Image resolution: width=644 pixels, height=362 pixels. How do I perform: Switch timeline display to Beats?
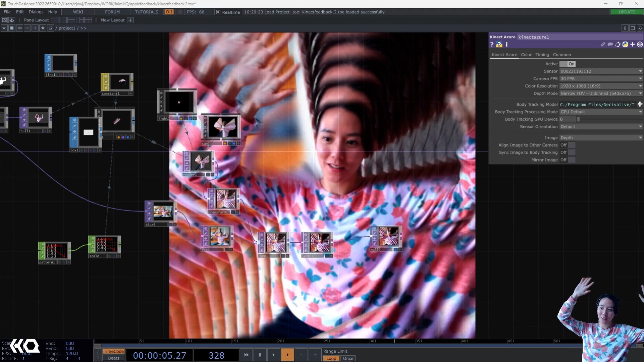click(114, 358)
